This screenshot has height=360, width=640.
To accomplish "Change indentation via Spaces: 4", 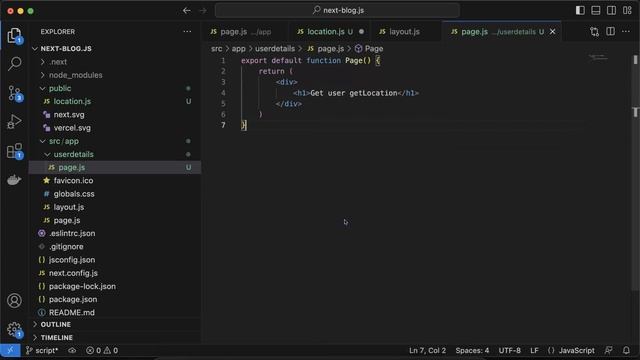I will coord(472,350).
